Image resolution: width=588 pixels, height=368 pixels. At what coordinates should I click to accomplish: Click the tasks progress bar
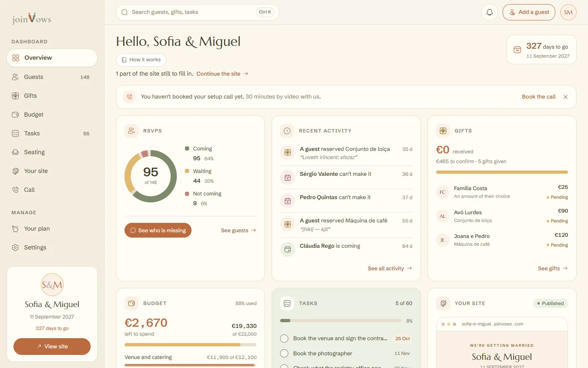coord(341,321)
